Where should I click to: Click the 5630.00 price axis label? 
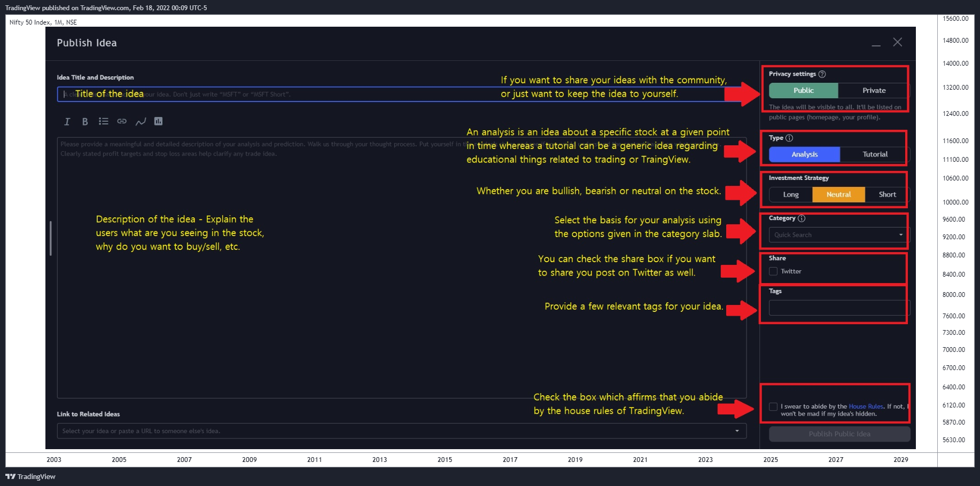tap(954, 440)
